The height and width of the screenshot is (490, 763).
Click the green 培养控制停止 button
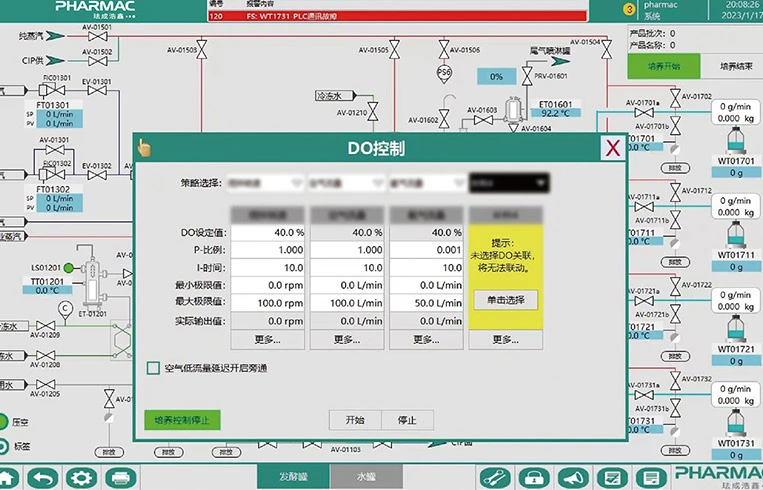click(182, 420)
